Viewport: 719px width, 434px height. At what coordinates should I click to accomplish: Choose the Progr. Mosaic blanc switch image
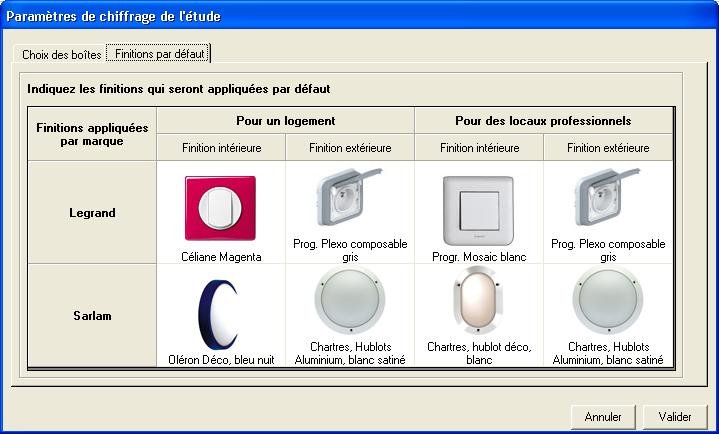pos(479,211)
